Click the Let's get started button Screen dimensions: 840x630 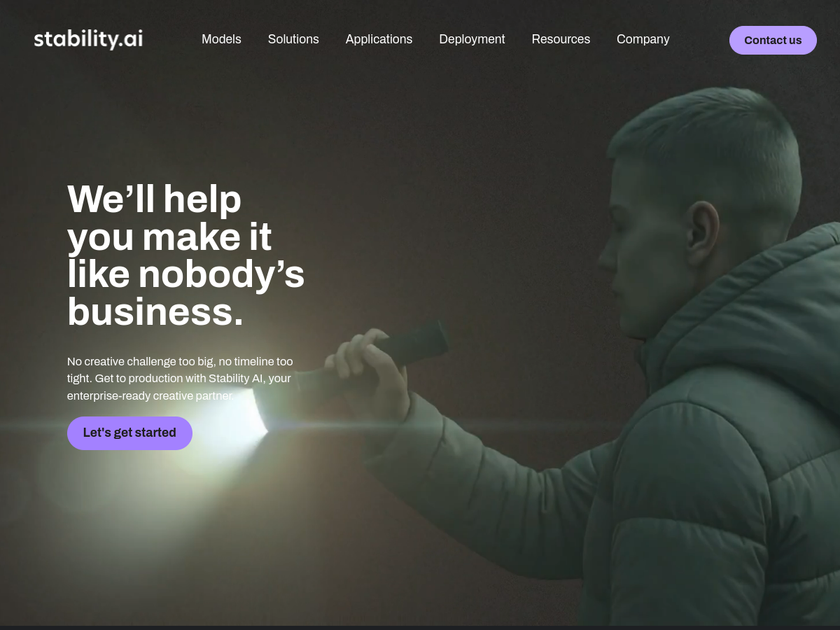click(129, 433)
